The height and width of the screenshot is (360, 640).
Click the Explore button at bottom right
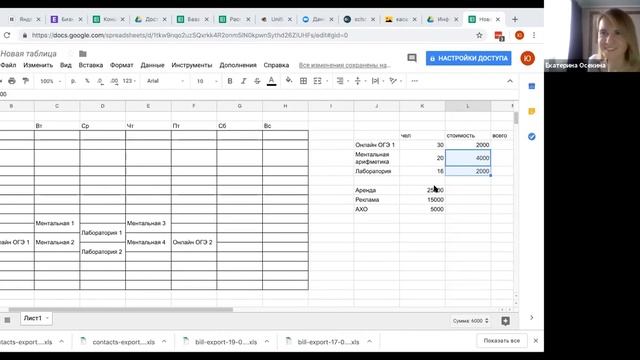tap(505, 321)
